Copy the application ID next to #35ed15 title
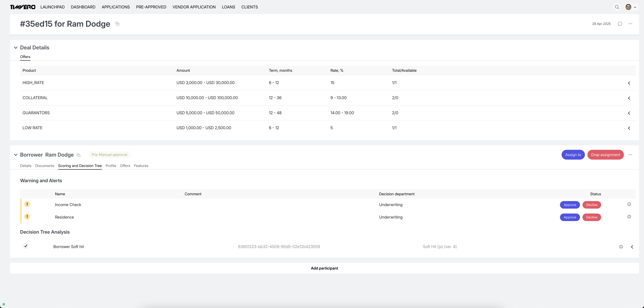 117,24
